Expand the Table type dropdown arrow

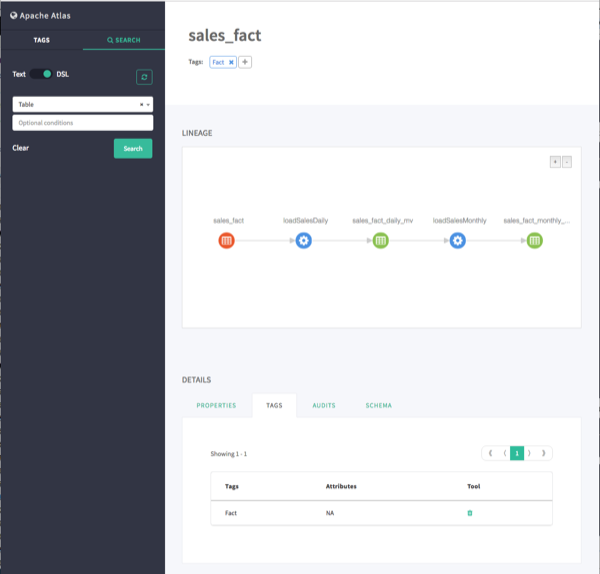coord(148,104)
